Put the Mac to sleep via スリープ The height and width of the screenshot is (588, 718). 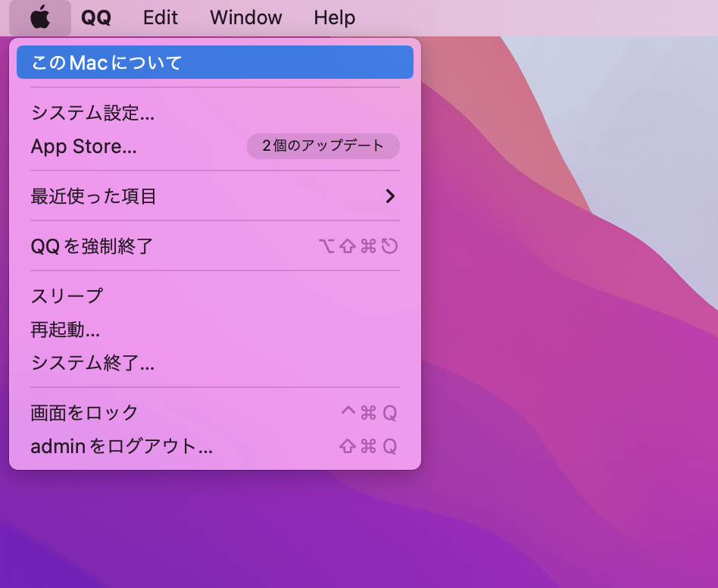click(x=64, y=296)
